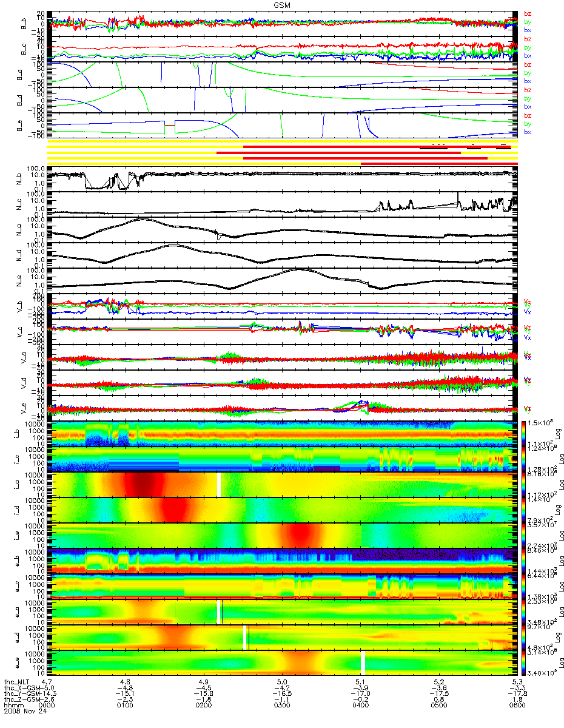The height and width of the screenshot is (728, 564).
Task: Click the MLT value 5.0
Action: (x=282, y=682)
